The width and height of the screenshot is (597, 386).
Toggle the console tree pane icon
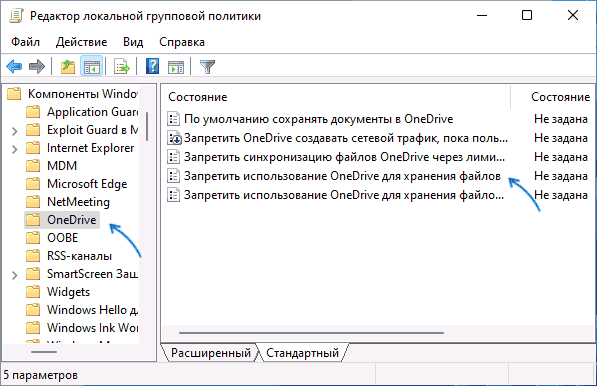tap(91, 67)
